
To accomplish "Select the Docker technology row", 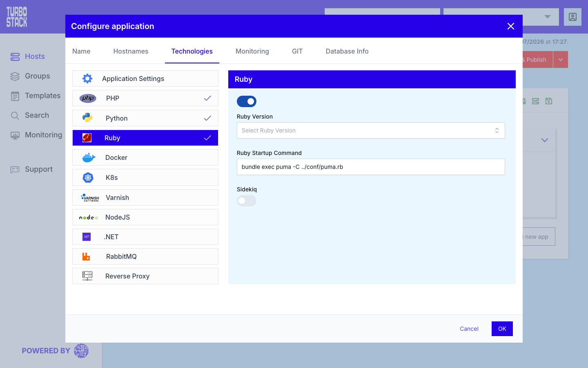I will [145, 157].
